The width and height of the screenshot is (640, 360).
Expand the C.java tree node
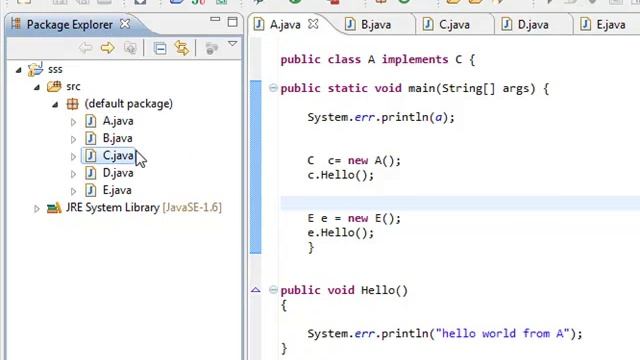coord(73,157)
